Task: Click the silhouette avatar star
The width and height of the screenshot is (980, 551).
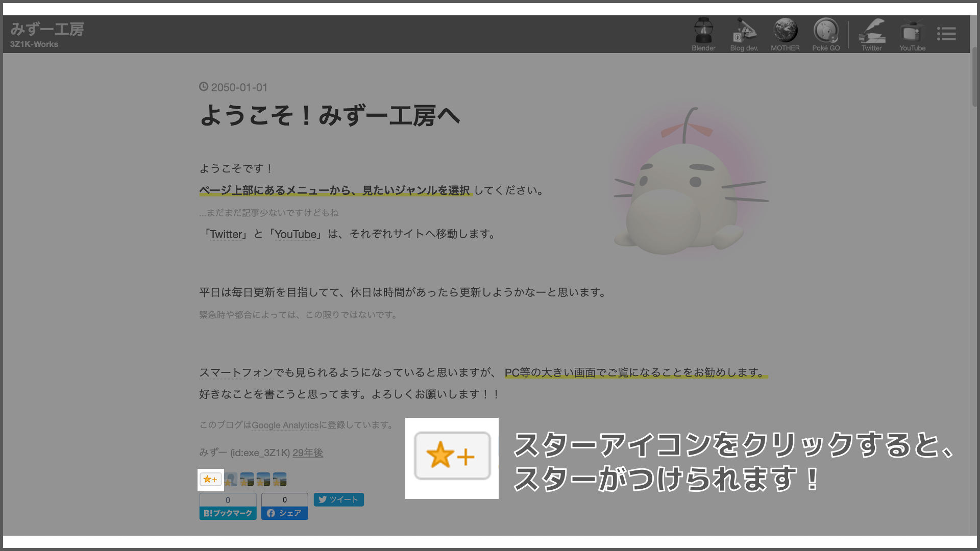Action: 231,480
